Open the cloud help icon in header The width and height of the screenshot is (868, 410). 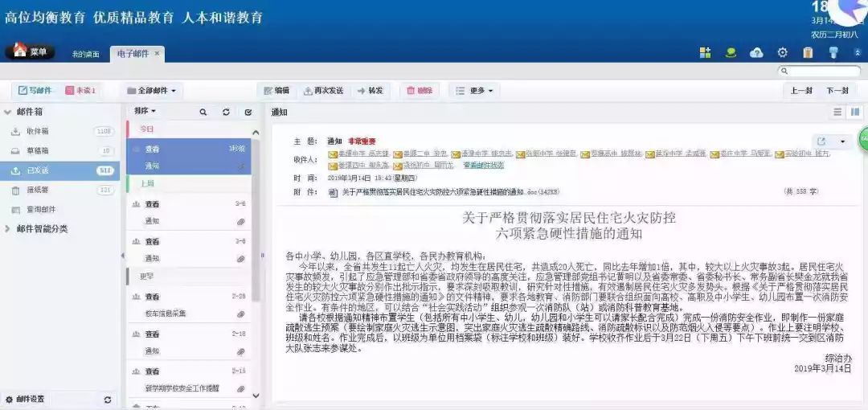(x=756, y=52)
